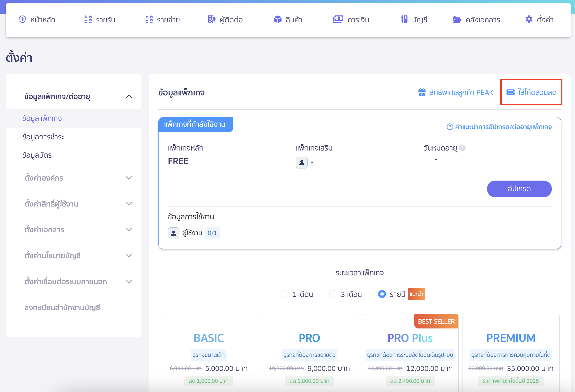This screenshot has height=392, width=575.
Task: Click the settings gear icon
Action: click(529, 19)
